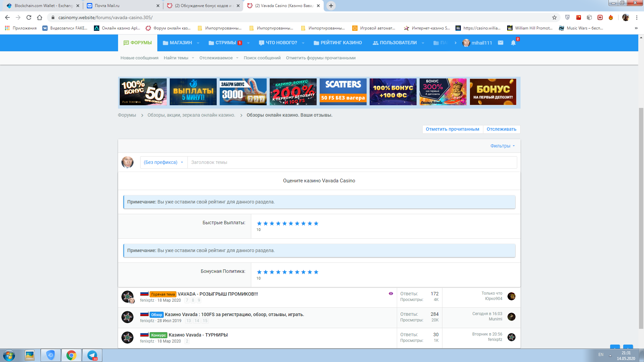Click the Отметить прочитанным button

click(452, 129)
